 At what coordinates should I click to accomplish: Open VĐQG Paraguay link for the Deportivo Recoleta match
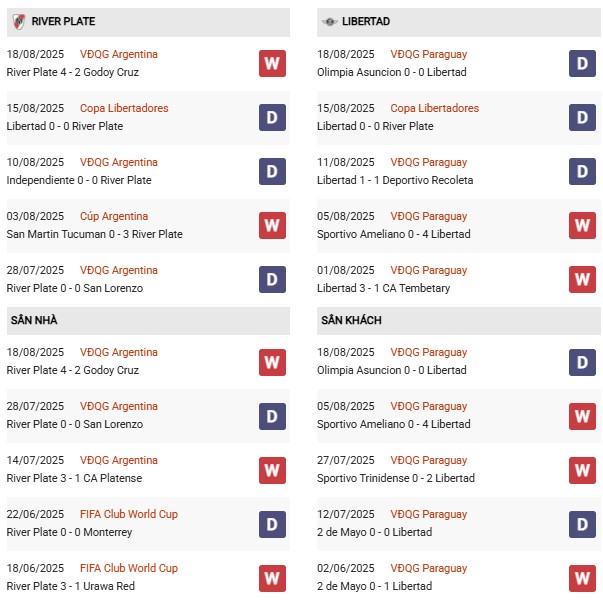tap(429, 162)
